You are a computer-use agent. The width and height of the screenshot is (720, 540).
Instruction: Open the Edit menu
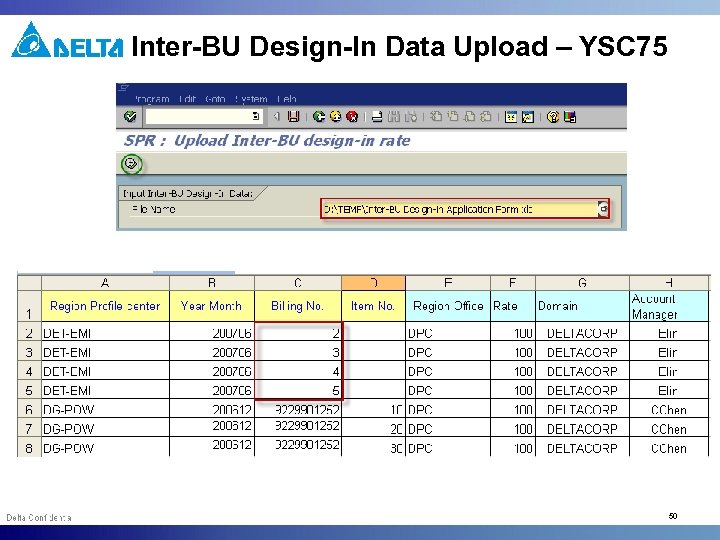(188, 99)
